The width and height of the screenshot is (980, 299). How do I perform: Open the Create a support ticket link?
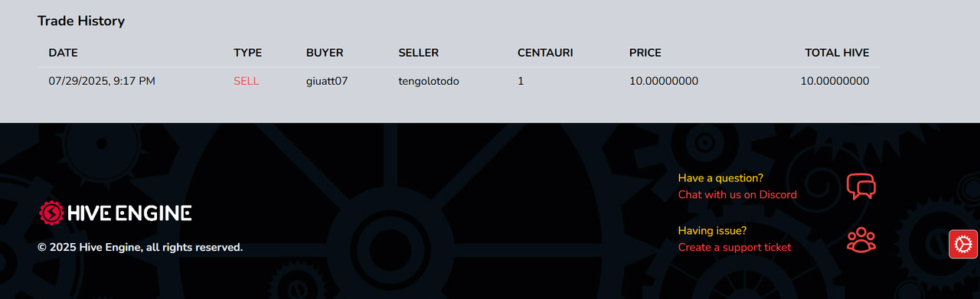pyautogui.click(x=734, y=247)
